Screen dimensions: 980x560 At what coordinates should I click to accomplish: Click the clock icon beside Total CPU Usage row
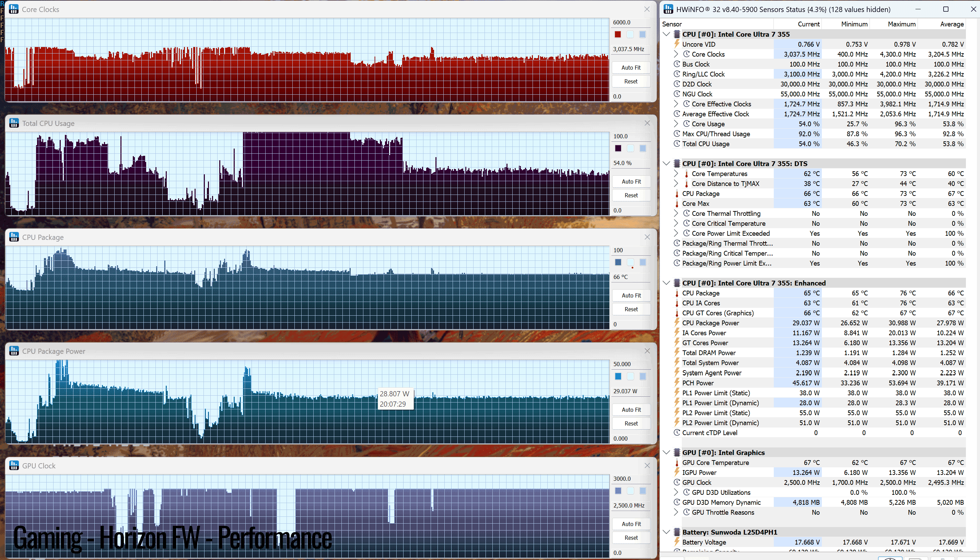coord(677,144)
